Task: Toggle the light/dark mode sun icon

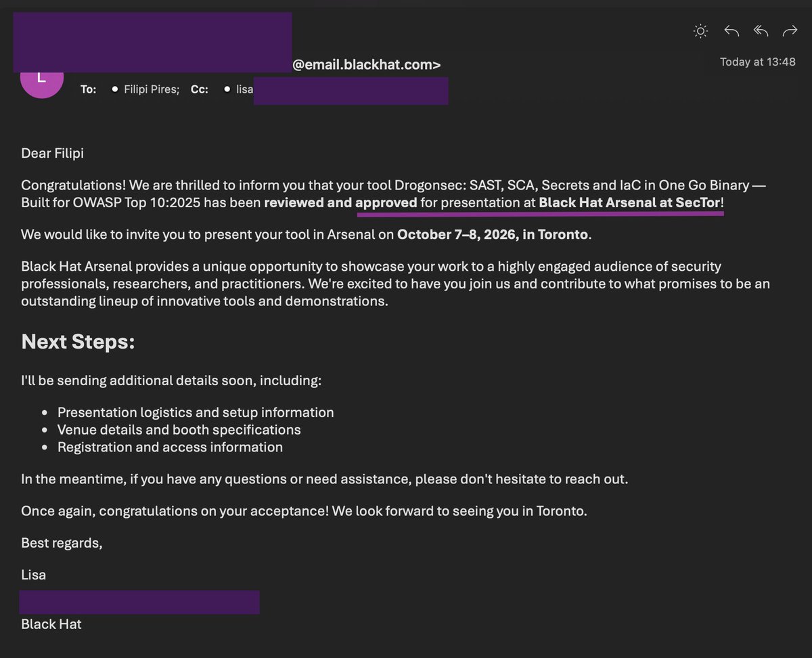Action: point(701,30)
